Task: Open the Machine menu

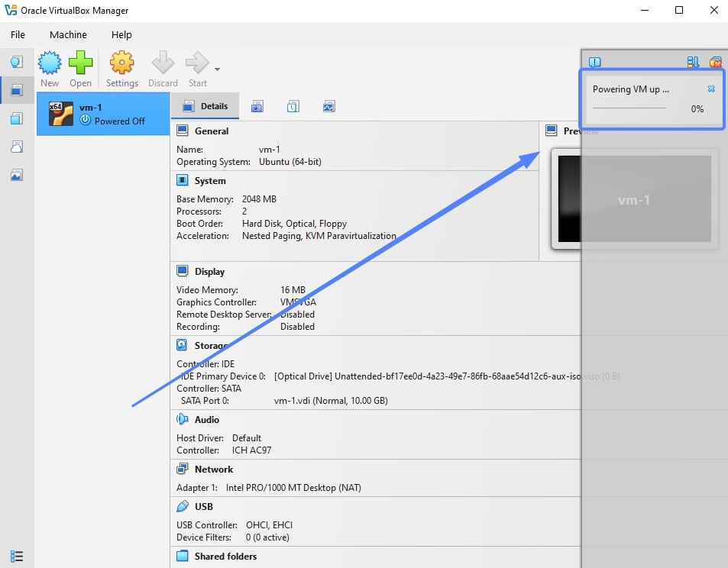Action: [68, 35]
